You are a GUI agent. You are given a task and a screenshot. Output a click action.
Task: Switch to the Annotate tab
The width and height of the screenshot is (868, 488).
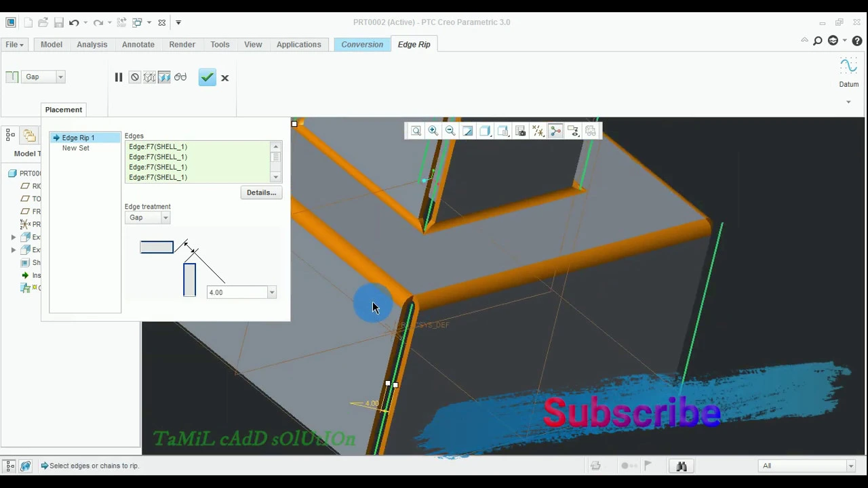click(138, 45)
